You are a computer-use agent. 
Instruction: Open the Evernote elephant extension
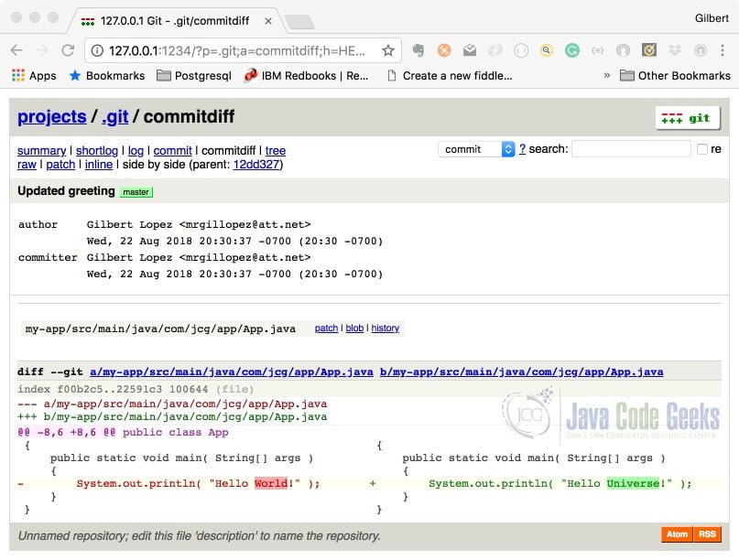[418, 50]
